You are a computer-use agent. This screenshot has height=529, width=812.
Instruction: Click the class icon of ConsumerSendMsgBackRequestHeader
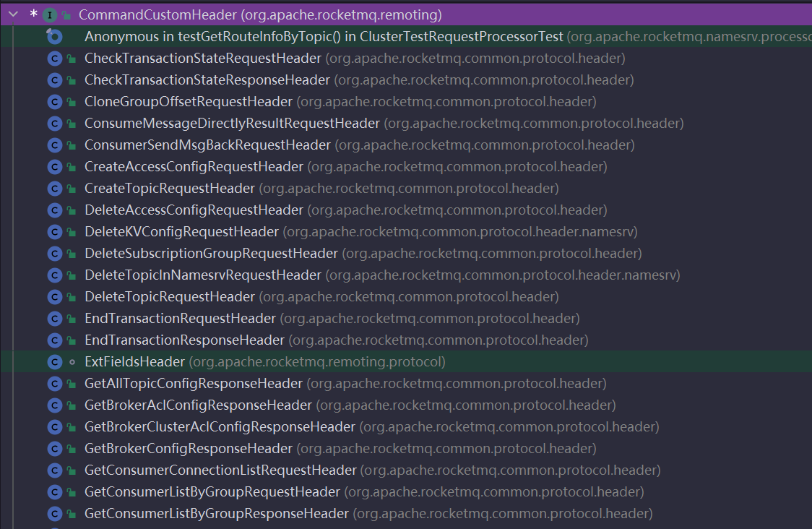click(x=54, y=145)
